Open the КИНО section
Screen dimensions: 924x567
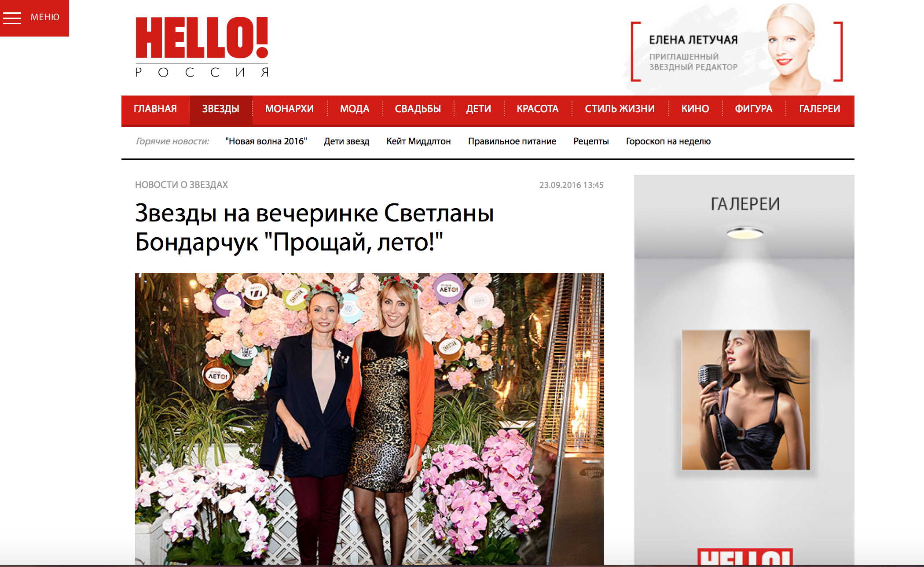(695, 109)
